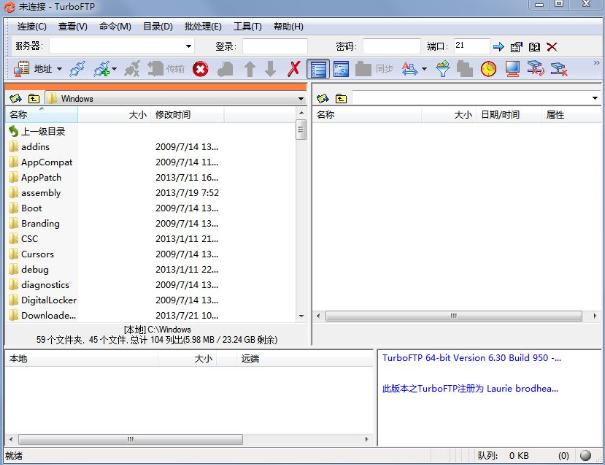The height and width of the screenshot is (465, 605).
Task: Sort local files by 大小 column
Action: click(114, 115)
